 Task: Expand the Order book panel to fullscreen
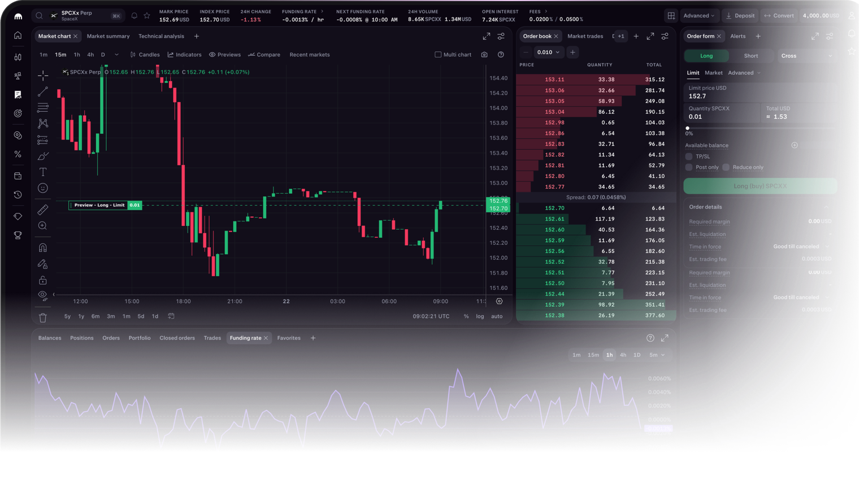[x=650, y=36]
